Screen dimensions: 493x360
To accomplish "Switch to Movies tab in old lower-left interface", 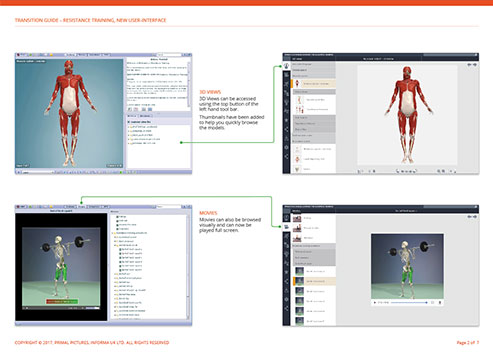I will coord(81,207).
